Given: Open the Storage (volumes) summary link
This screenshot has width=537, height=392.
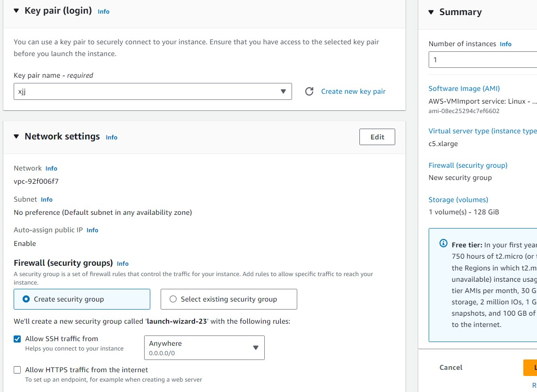Looking at the screenshot, I should click(x=458, y=200).
